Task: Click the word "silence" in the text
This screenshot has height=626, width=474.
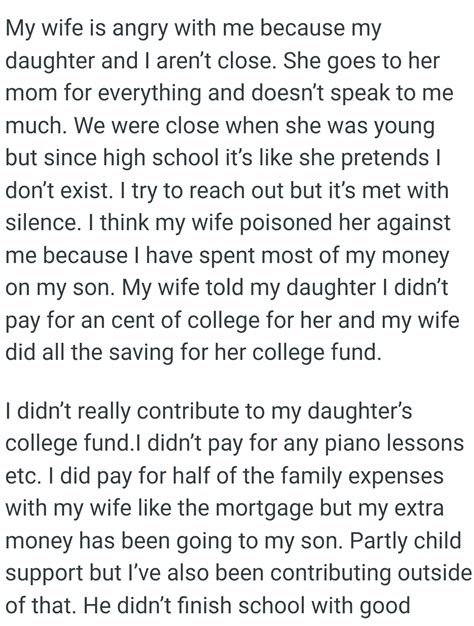Action: click(40, 222)
